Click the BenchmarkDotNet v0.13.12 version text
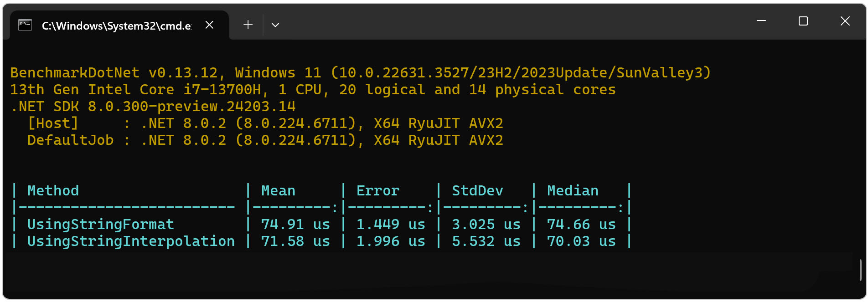The width and height of the screenshot is (868, 307). point(114,73)
